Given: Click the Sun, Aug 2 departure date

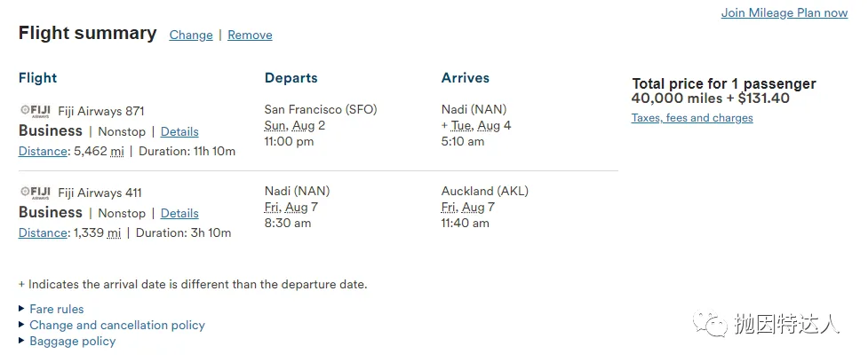Looking at the screenshot, I should [294, 125].
